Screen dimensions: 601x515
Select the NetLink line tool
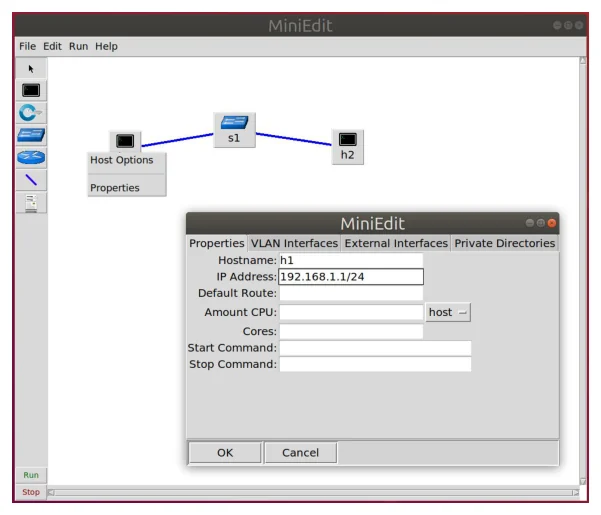[31, 180]
